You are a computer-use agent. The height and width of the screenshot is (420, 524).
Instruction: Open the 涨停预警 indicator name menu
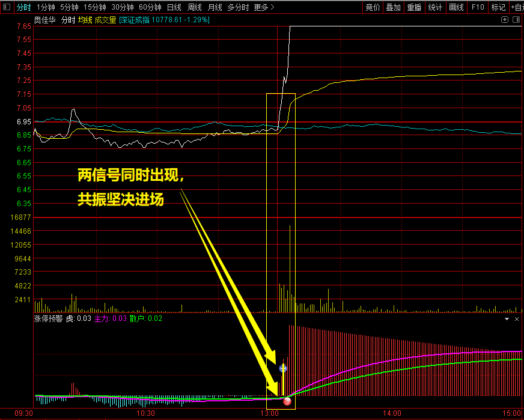click(48, 318)
